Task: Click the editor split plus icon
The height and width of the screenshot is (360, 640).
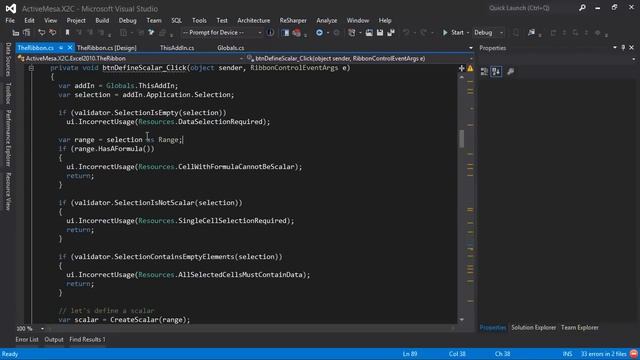Action: coord(462,69)
